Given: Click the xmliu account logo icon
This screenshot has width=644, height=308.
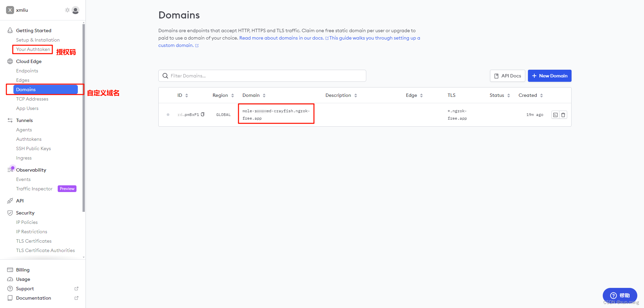Looking at the screenshot, I should click(x=10, y=10).
